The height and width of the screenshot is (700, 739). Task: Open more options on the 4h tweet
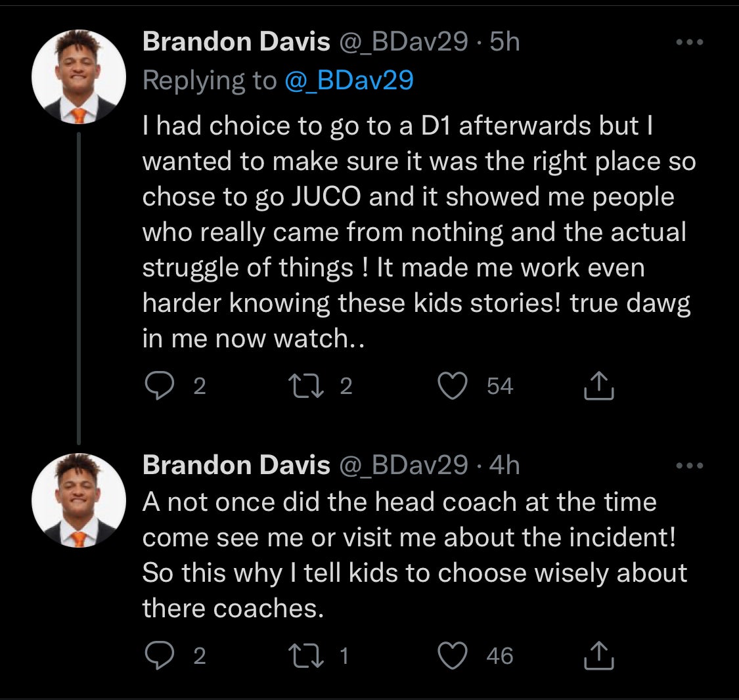point(690,466)
